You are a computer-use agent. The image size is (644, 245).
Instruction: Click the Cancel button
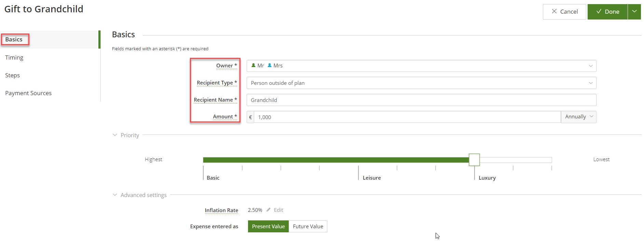click(x=564, y=12)
